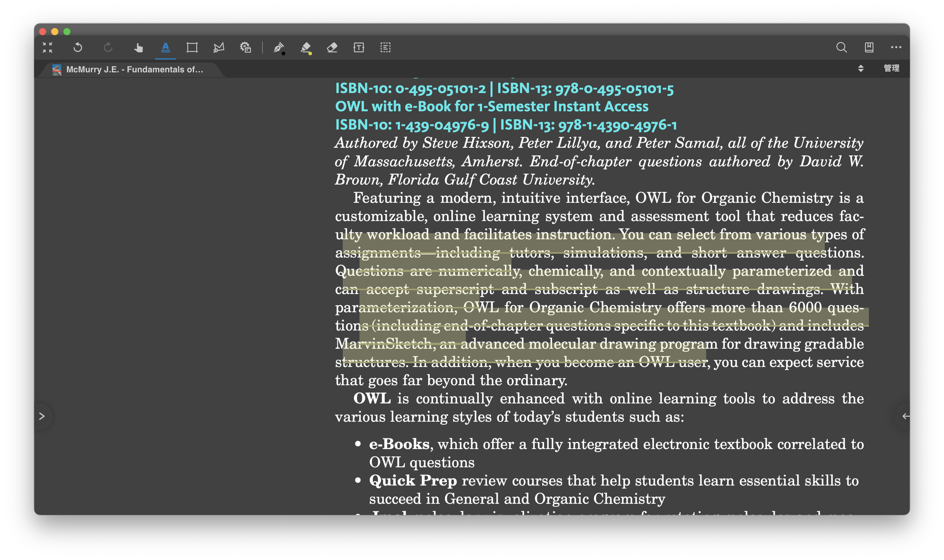The height and width of the screenshot is (560, 944).
Task: Click 'Brown, Florida Gulf Coast University' line
Action: (465, 180)
